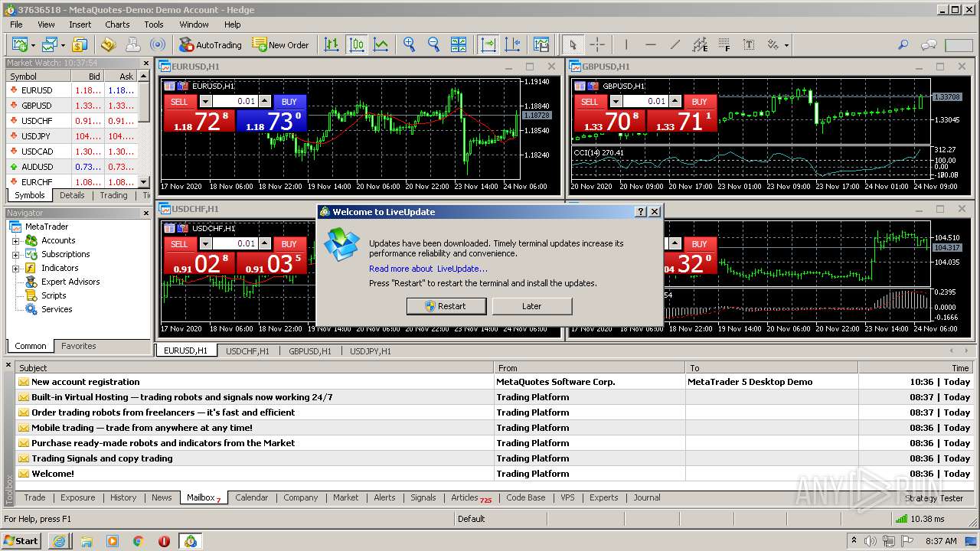Select candlestick chart display mode
Image resolution: width=980 pixels, height=551 pixels.
tap(356, 44)
